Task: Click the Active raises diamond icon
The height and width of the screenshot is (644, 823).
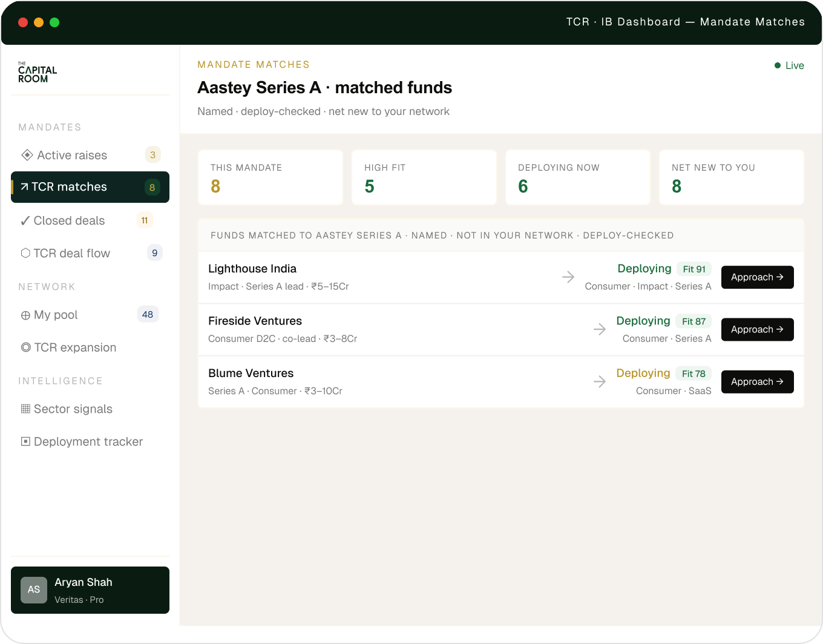Action: coord(27,155)
